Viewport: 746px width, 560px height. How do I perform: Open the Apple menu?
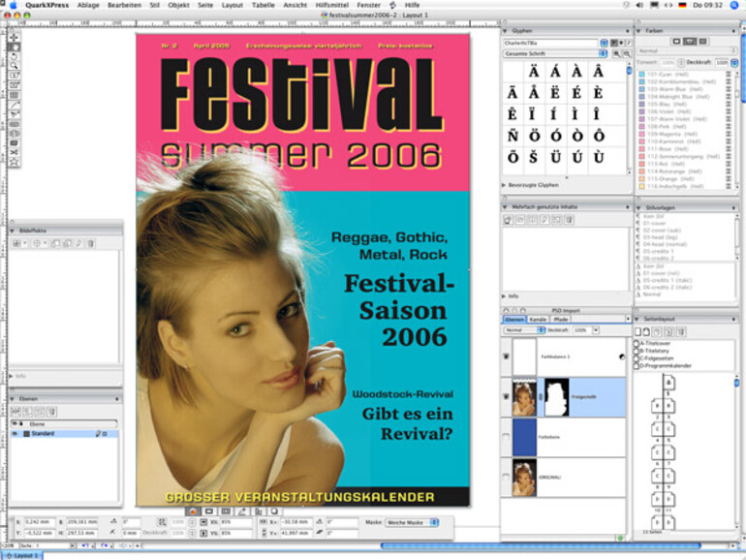(14, 5)
